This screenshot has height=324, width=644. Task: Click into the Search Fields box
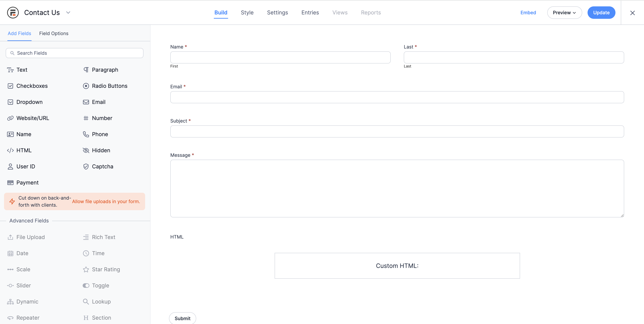(x=75, y=53)
